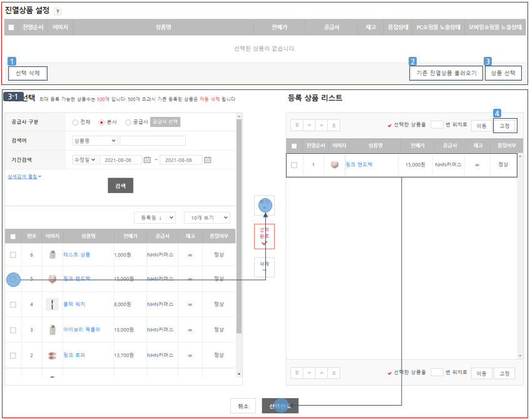Image resolution: width=530 pixels, height=420 pixels.
Task: Tick 핑크 핸드백 checkbox in 등록 상품 리스트
Action: 294,165
